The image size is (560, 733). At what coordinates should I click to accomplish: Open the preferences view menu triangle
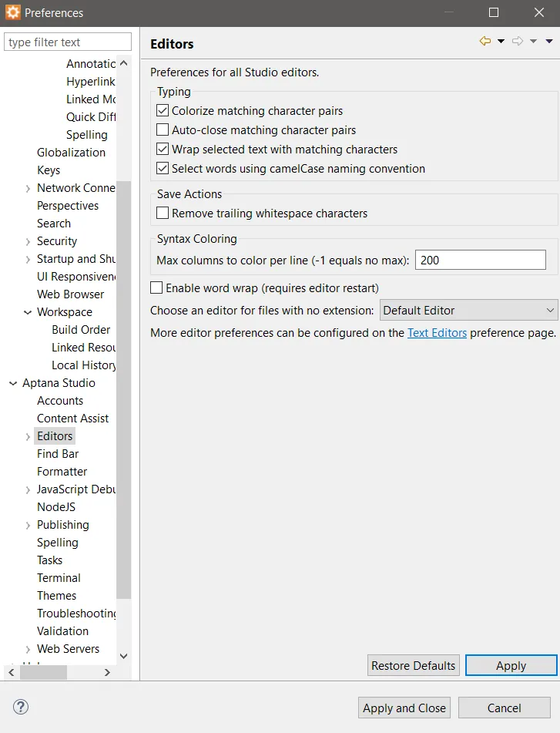(x=549, y=41)
